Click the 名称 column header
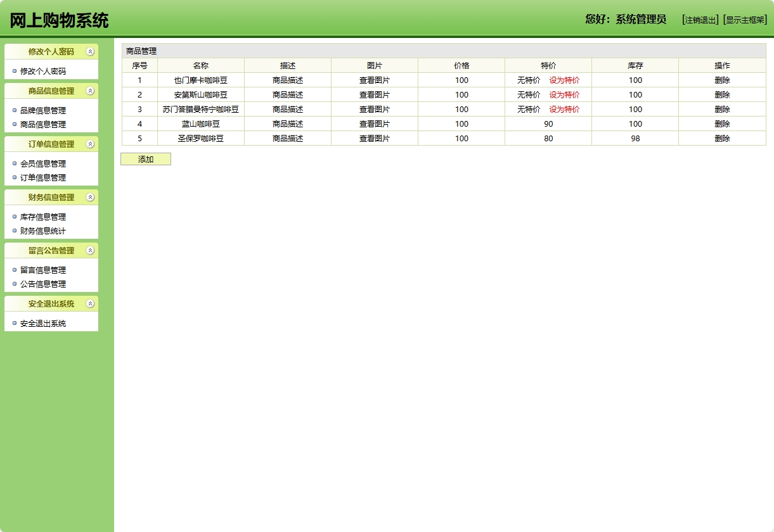Screen dimensions: 774x532 click(x=201, y=65)
